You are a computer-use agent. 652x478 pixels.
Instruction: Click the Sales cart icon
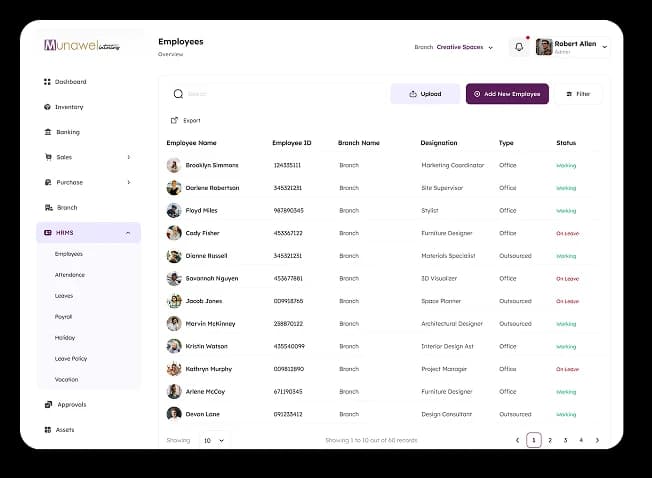coord(48,157)
